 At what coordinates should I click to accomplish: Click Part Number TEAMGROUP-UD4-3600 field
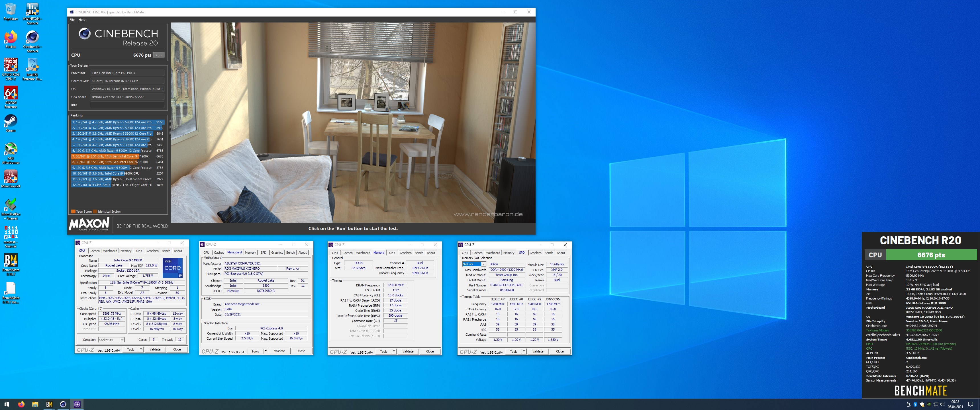(506, 285)
